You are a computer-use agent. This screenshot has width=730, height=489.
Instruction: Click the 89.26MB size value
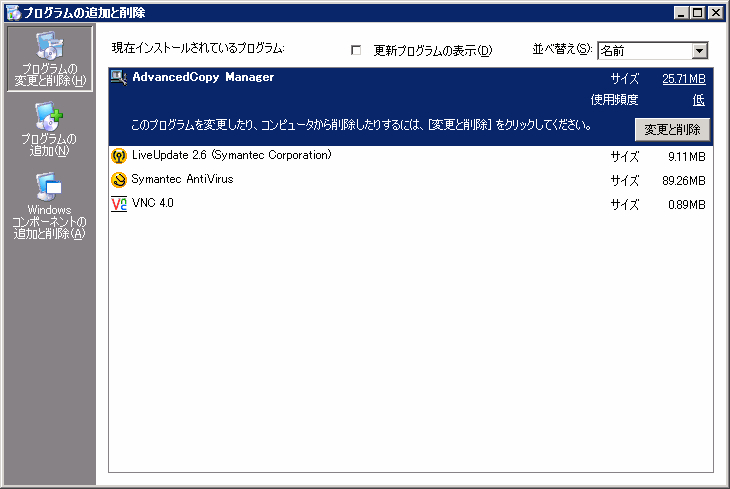(x=684, y=181)
